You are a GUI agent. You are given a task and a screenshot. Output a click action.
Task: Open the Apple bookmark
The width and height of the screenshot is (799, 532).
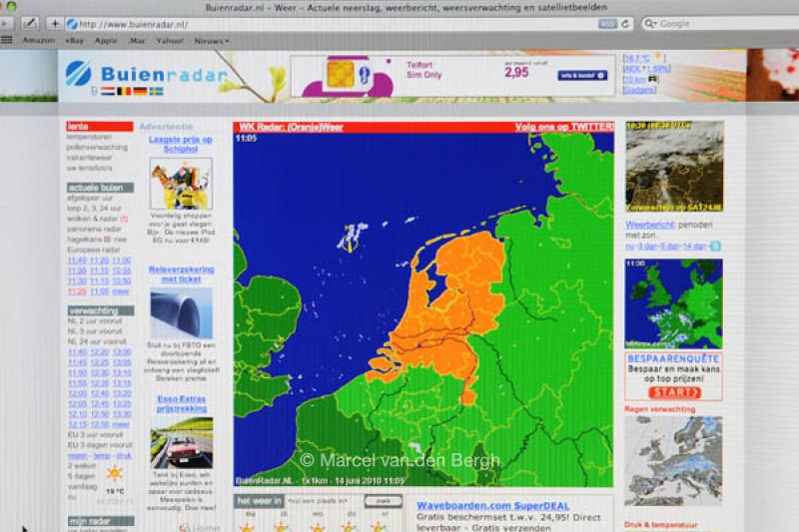pyautogui.click(x=106, y=40)
